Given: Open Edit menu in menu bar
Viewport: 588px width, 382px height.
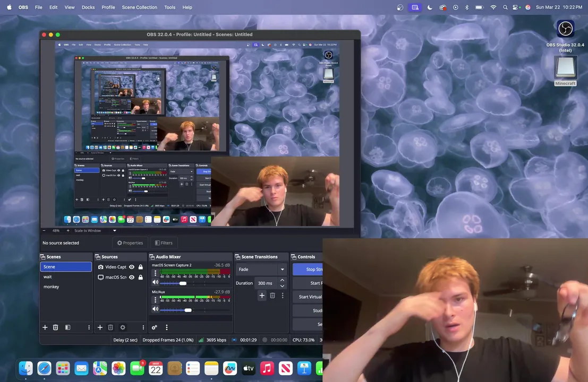Looking at the screenshot, I should [x=53, y=7].
